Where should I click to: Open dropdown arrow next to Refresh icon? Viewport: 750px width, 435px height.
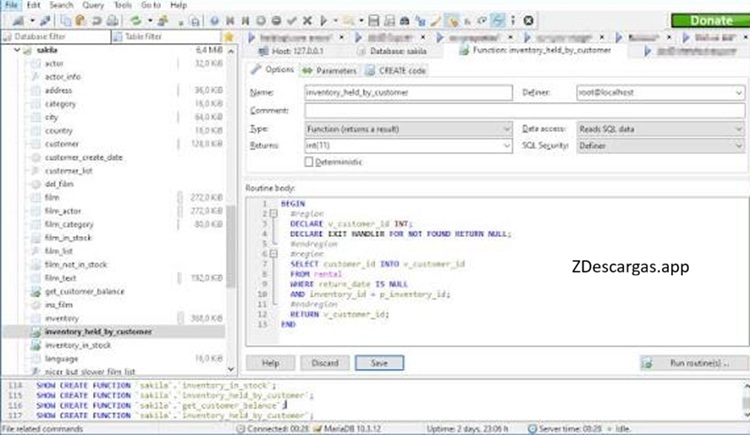(x=150, y=21)
